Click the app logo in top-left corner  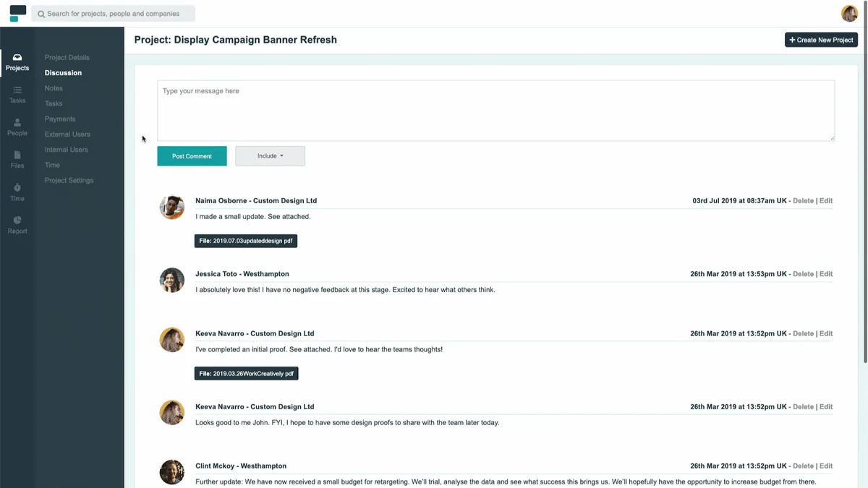click(x=17, y=13)
